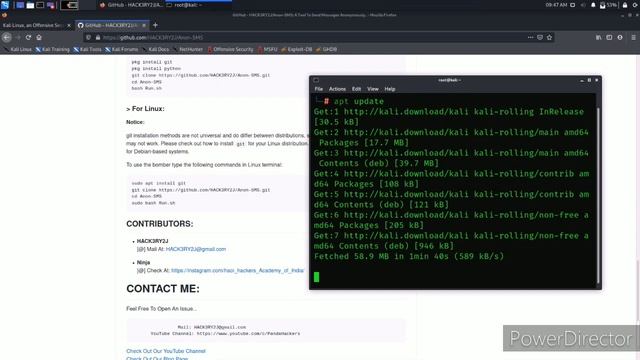Click the site security padlock icon
The width and height of the screenshot is (640, 360).
click(98, 37)
